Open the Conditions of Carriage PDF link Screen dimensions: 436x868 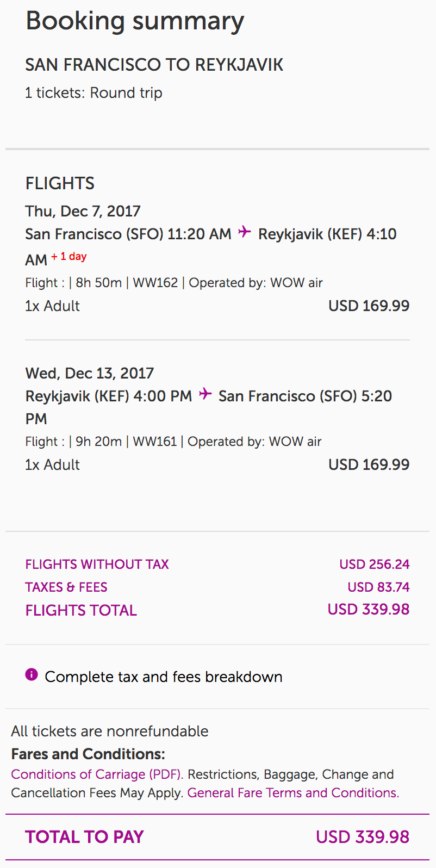pos(97,774)
